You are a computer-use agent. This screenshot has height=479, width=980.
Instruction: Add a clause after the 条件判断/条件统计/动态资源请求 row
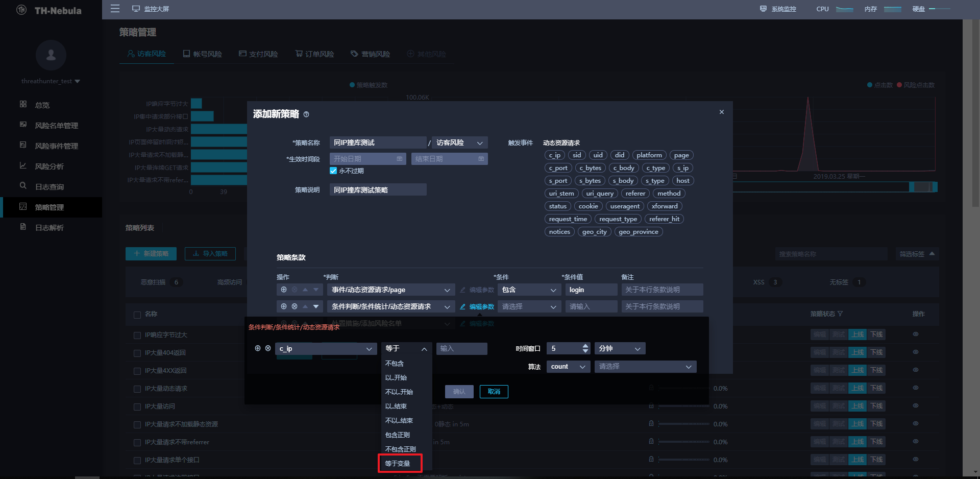284,306
